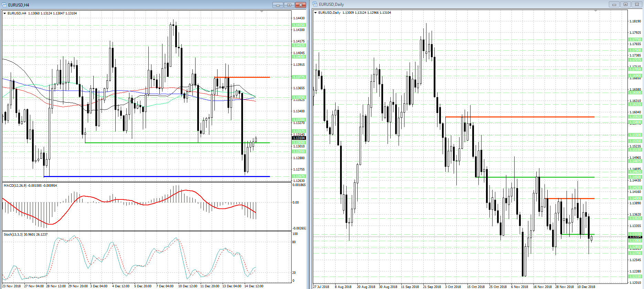Screen dimensions: 644x289
Task: Minimize the EURUSD,Daily chart window
Action: pos(614,4)
